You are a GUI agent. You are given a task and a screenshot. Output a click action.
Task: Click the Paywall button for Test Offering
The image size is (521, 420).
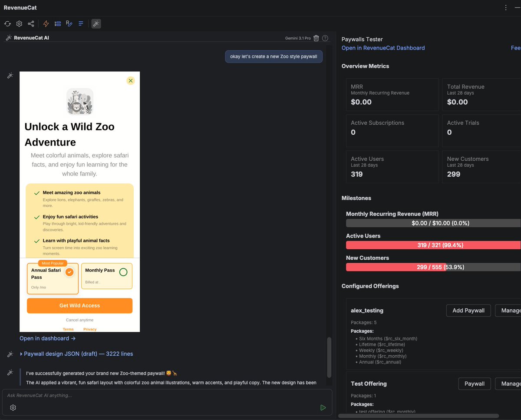click(475, 384)
